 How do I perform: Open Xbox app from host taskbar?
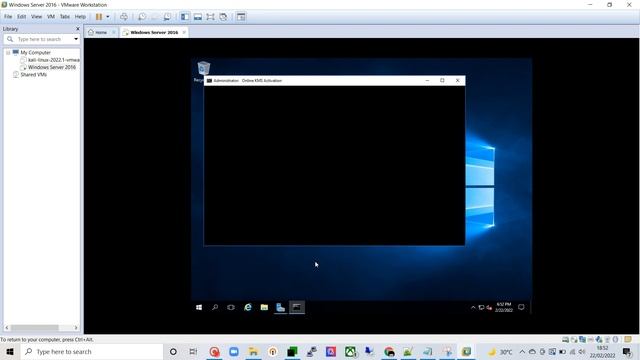click(x=350, y=351)
